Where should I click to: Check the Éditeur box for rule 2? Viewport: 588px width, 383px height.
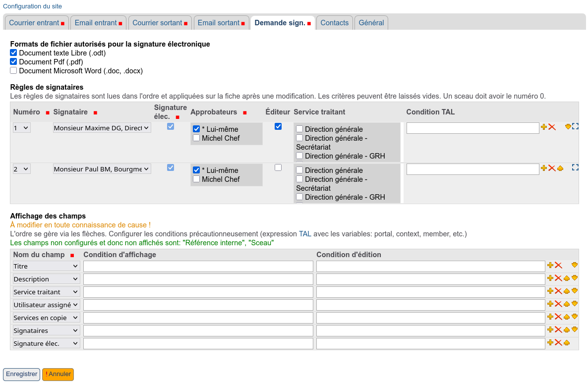tap(278, 167)
